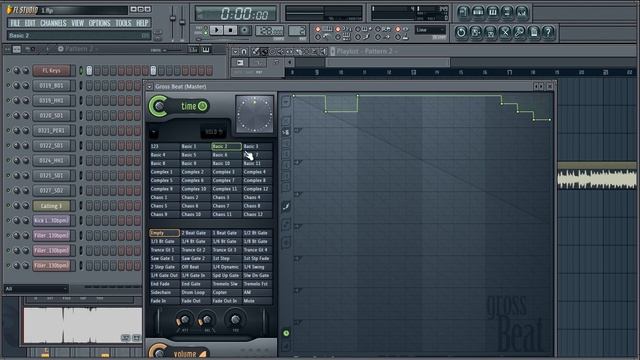Viewport: 640px width, 360px height.
Task: Select the 0321_PER1 channel button
Action: click(x=52, y=131)
